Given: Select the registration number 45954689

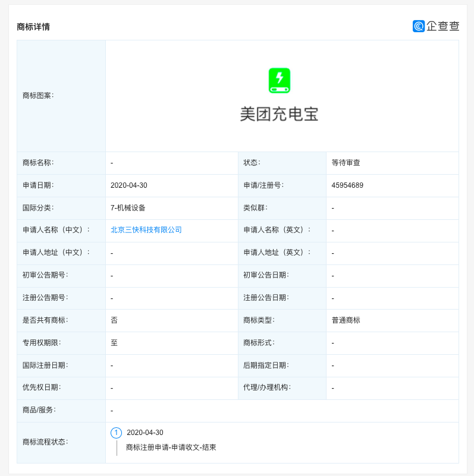Looking at the screenshot, I should point(347,185).
